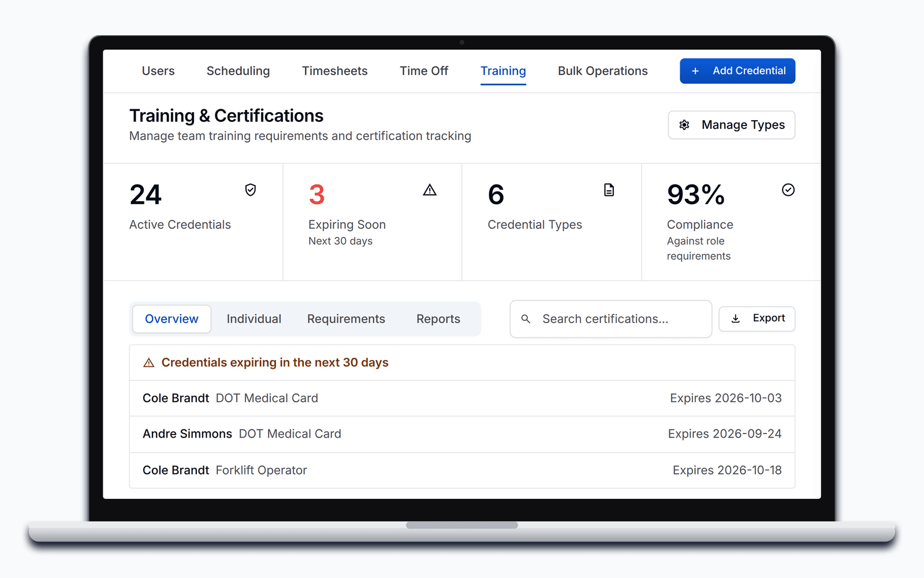
Task: Click the document icon beside Credential Types
Action: (609, 190)
